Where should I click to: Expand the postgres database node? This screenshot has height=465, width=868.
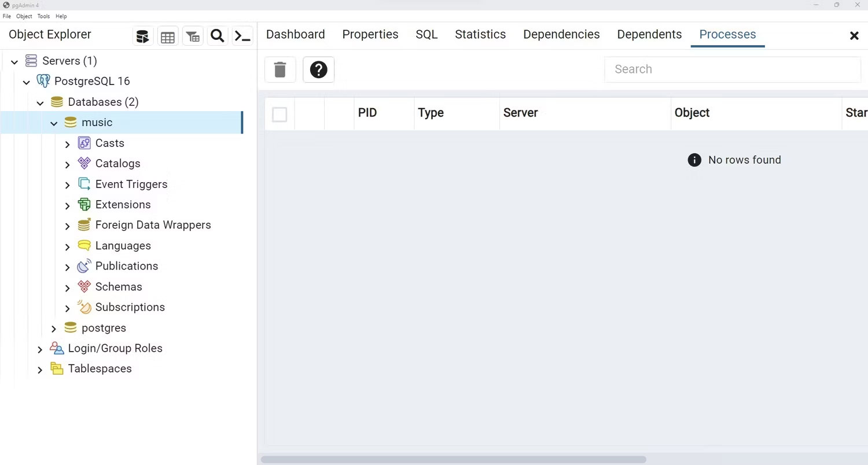pos(54,329)
